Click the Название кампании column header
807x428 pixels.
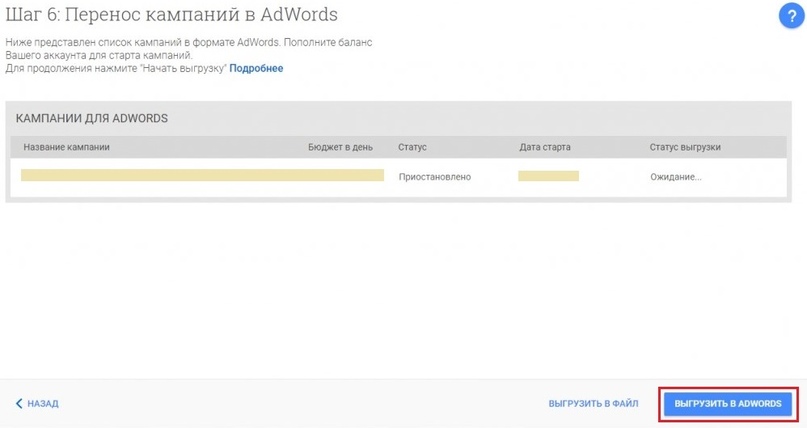coord(66,147)
